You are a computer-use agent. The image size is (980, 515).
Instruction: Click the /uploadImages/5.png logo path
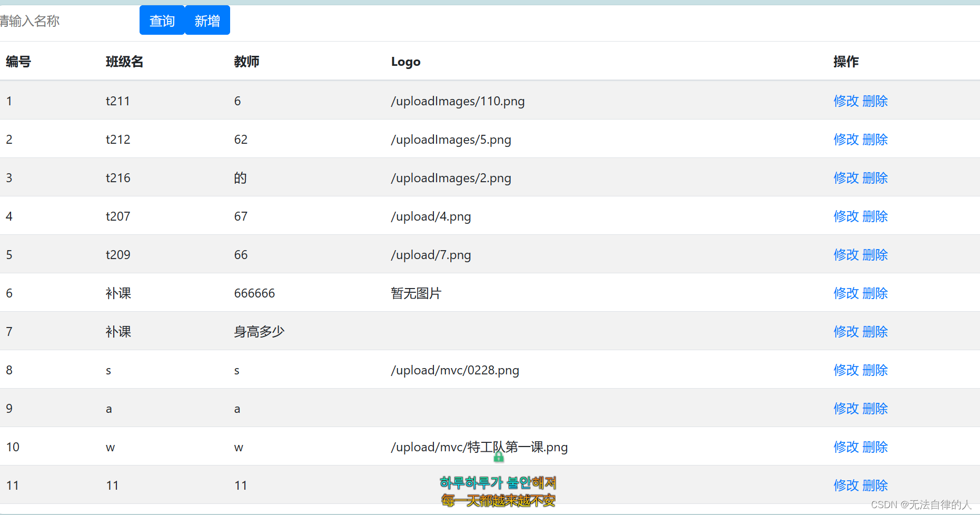coord(451,140)
